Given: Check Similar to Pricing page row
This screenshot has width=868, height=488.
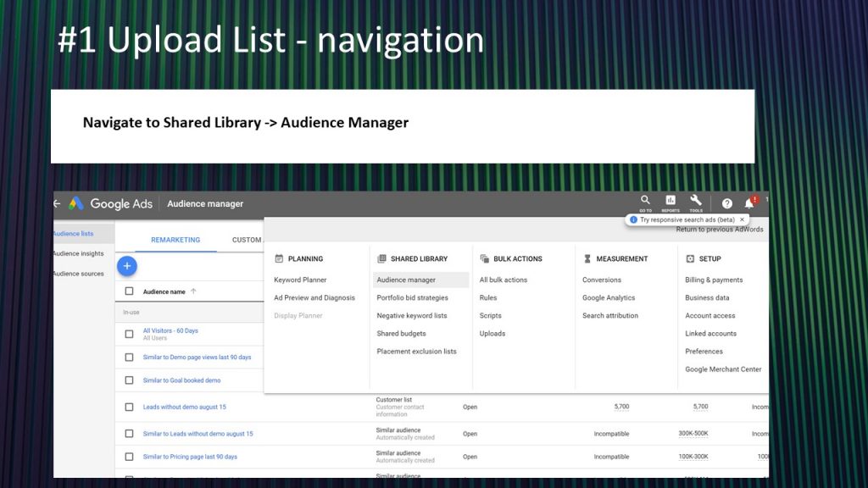Looking at the screenshot, I should click(x=129, y=457).
